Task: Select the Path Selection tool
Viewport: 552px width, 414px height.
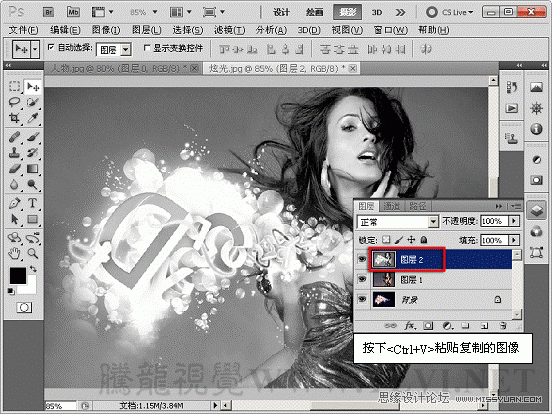Action: 14,219
